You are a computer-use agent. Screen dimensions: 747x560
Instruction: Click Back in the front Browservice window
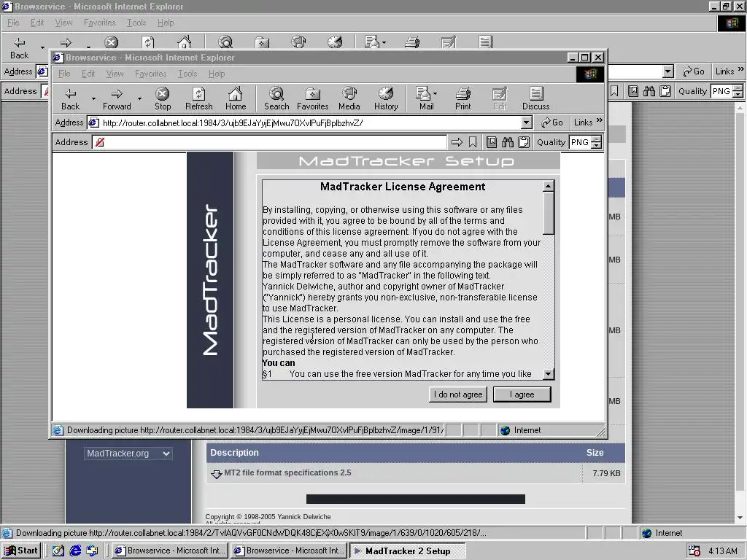(x=71, y=98)
